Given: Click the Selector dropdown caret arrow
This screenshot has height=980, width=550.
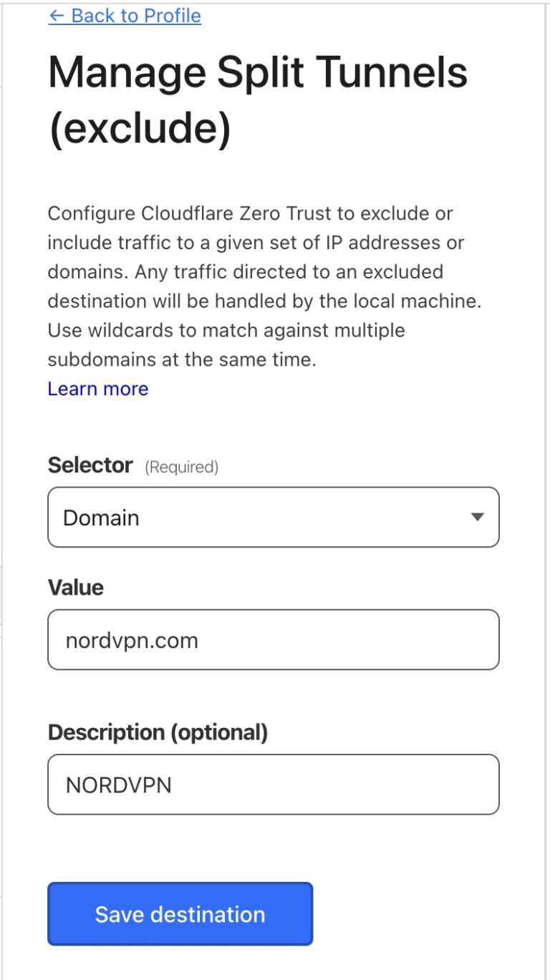Looking at the screenshot, I should [x=478, y=517].
